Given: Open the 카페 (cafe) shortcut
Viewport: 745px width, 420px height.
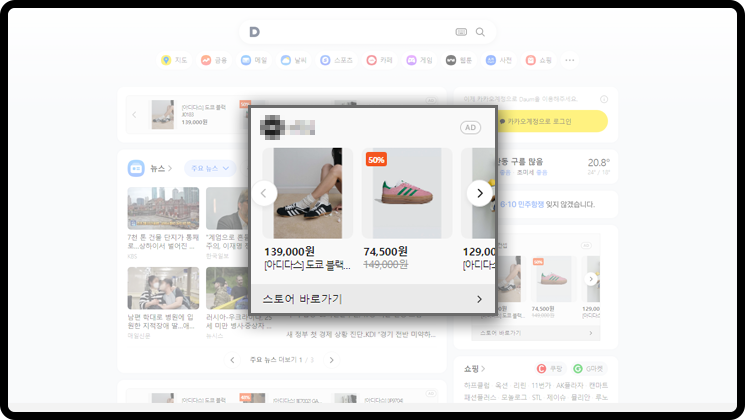Looking at the screenshot, I should (379, 60).
